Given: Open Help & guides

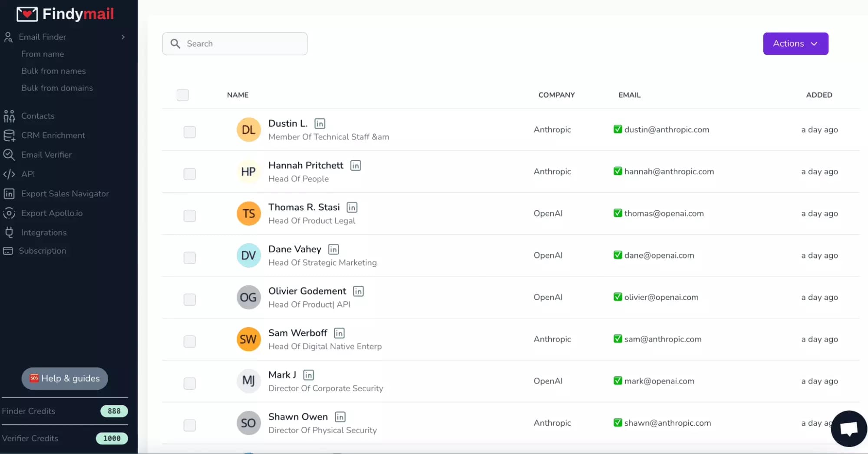Looking at the screenshot, I should pyautogui.click(x=64, y=378).
